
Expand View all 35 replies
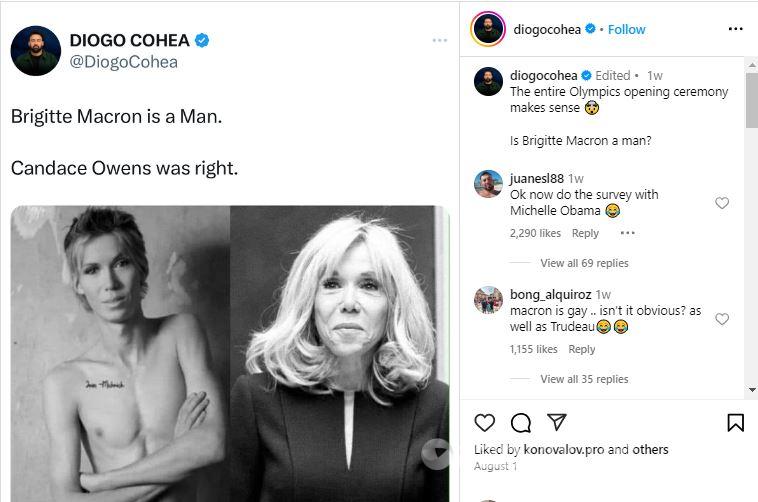tap(584, 379)
